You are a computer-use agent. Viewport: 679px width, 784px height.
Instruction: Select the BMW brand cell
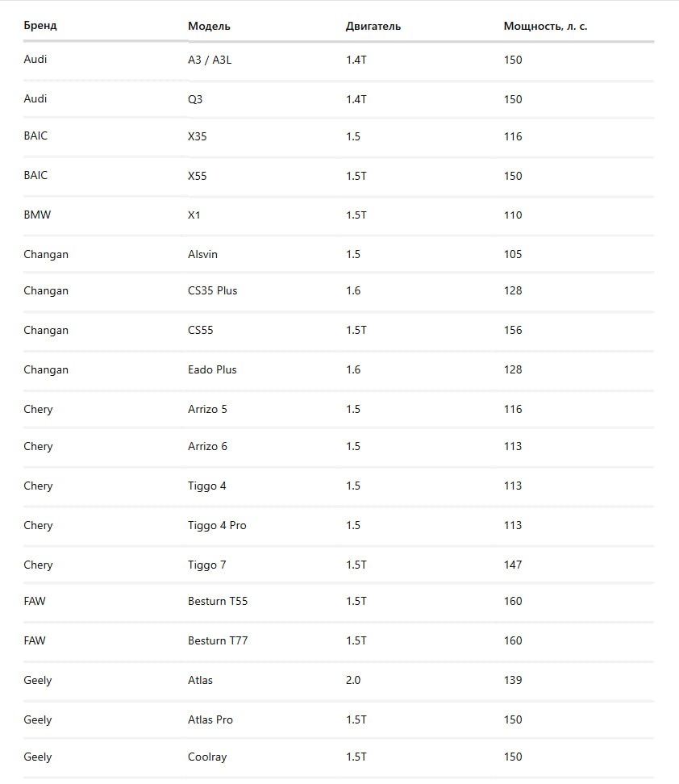pos(37,215)
